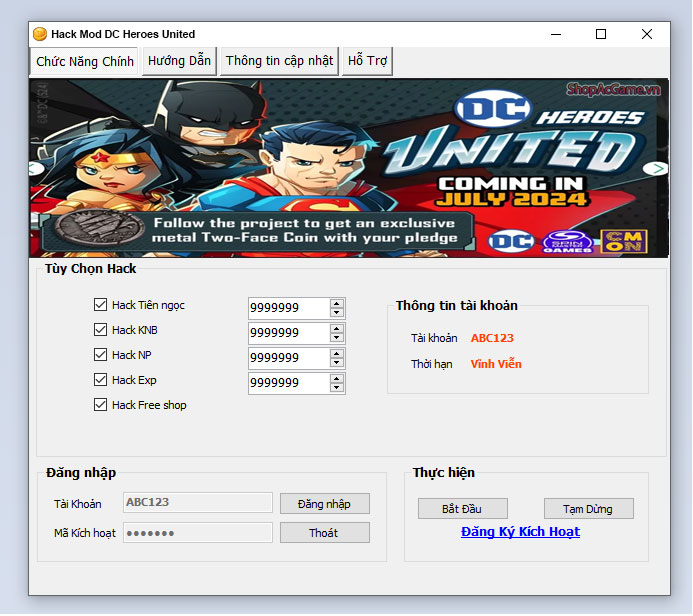This screenshot has height=616, width=693.
Task: Select the Hỗ Trợ tab
Action: (x=367, y=61)
